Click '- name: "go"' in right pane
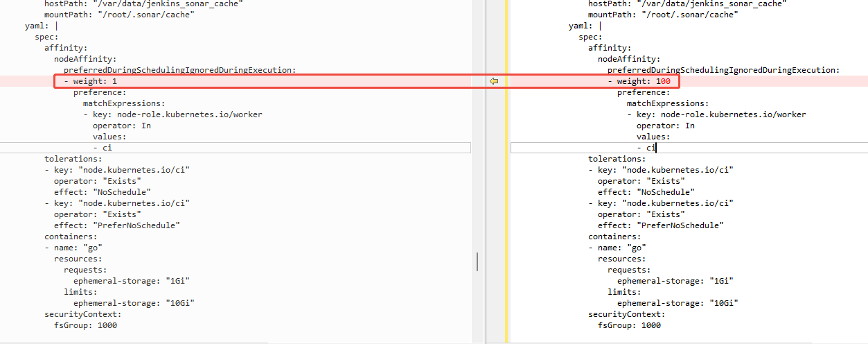 [617, 248]
